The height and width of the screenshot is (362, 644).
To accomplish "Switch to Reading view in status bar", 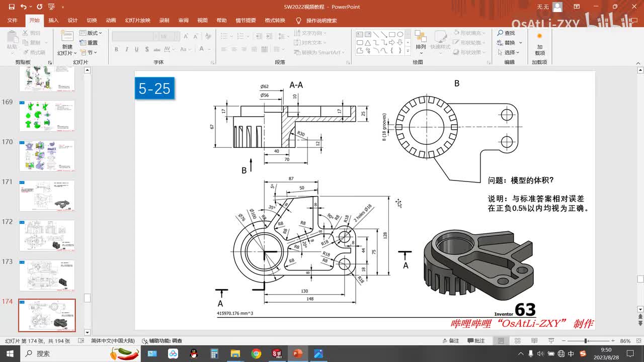I will (x=534, y=341).
